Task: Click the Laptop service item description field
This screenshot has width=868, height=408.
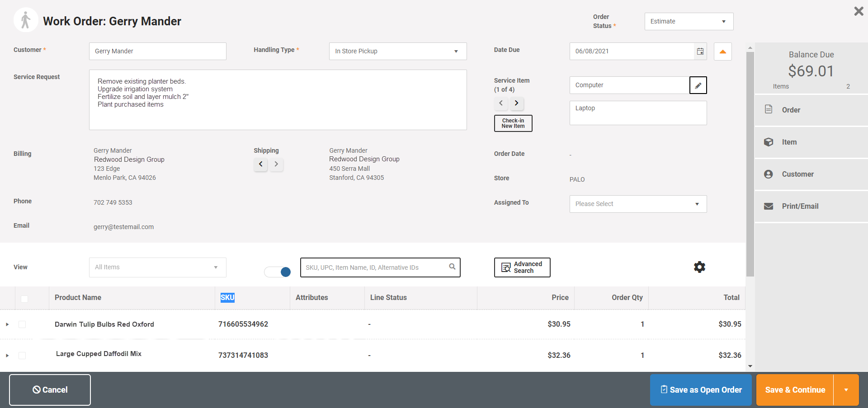Action: tap(638, 113)
